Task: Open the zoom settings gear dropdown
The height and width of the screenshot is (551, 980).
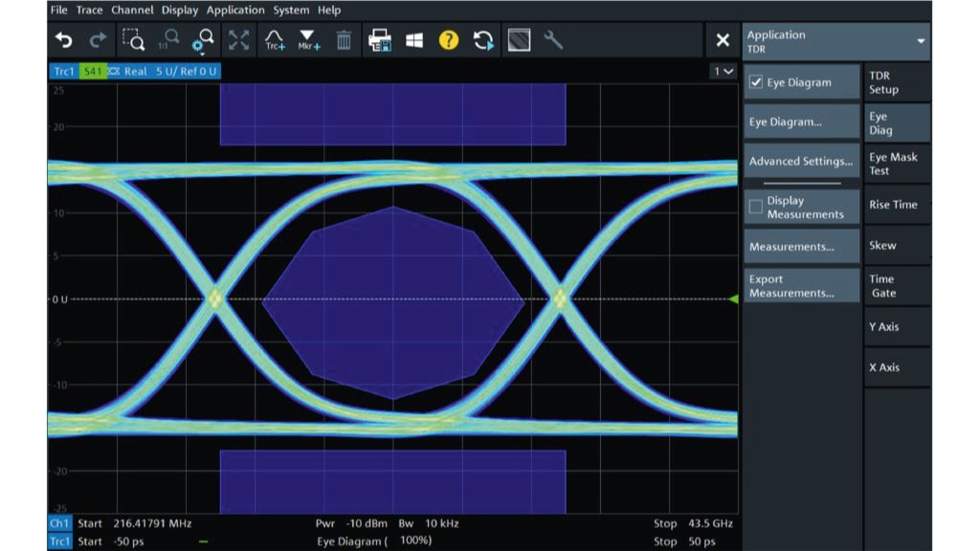Action: coord(203,40)
